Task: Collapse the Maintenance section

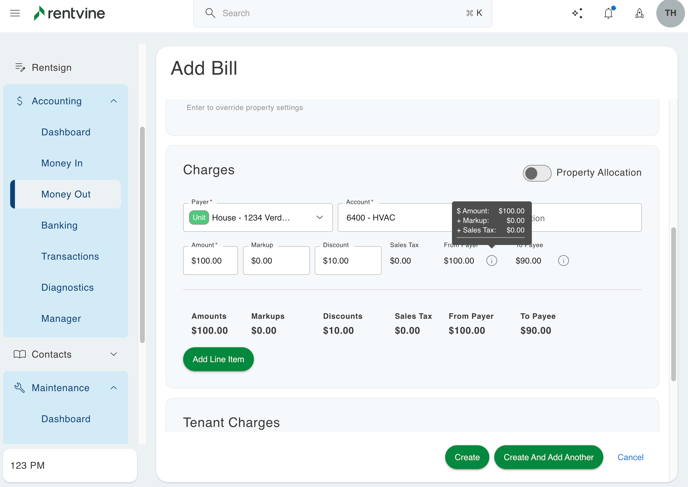Action: 113,388
